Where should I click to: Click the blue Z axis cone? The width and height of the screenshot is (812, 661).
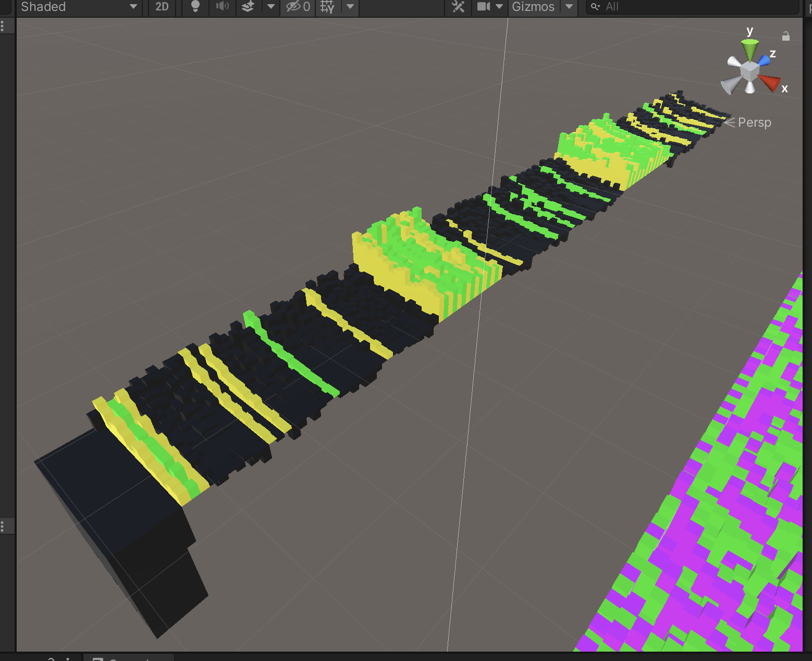[764, 60]
